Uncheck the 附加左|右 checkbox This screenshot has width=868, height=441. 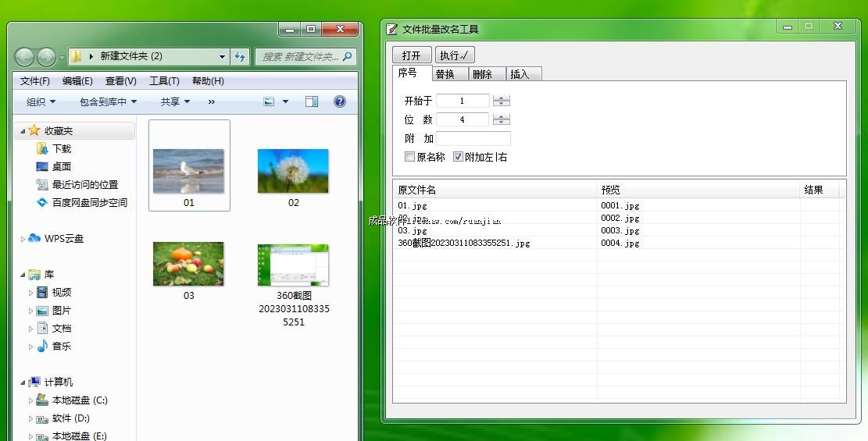(x=458, y=157)
